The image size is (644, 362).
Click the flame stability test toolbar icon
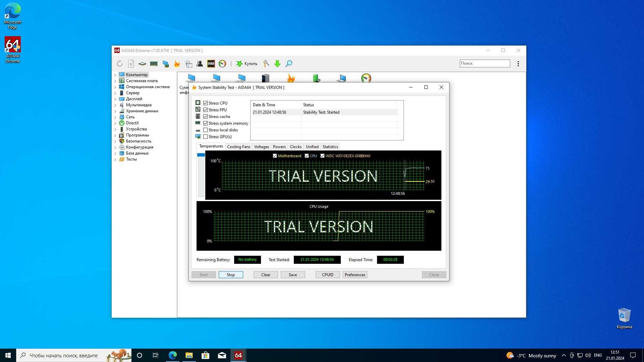pos(177,64)
